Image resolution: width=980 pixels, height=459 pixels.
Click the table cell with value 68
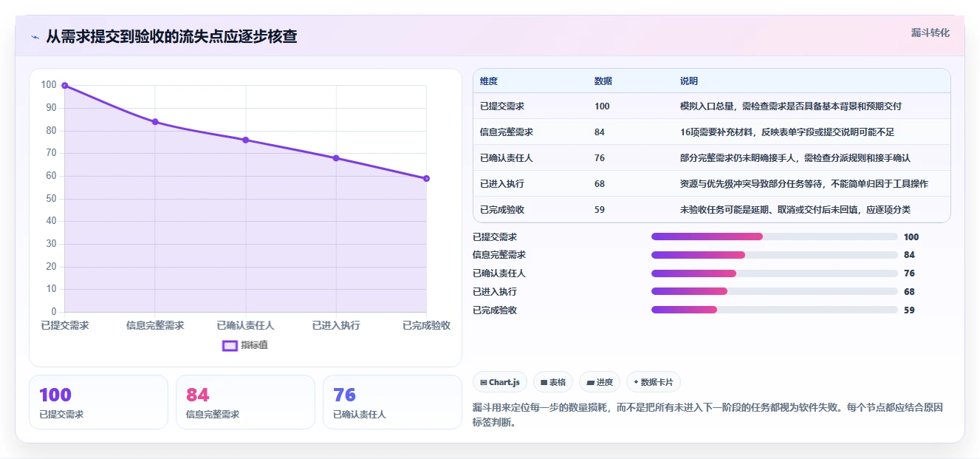(600, 184)
